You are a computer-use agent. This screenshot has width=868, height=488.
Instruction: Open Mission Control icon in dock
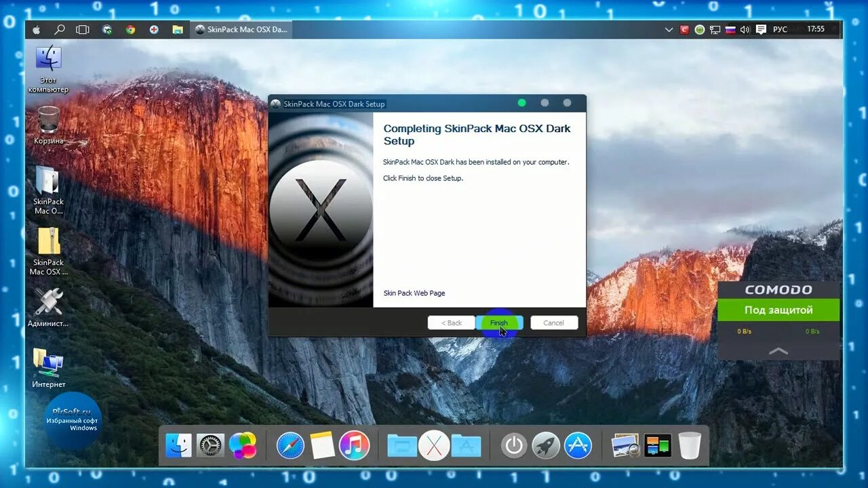[x=658, y=445]
